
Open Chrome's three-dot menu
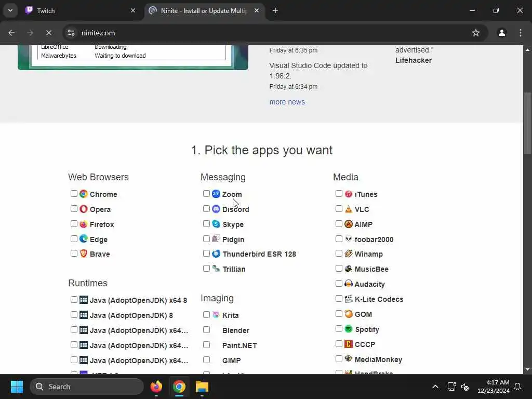coord(521,33)
